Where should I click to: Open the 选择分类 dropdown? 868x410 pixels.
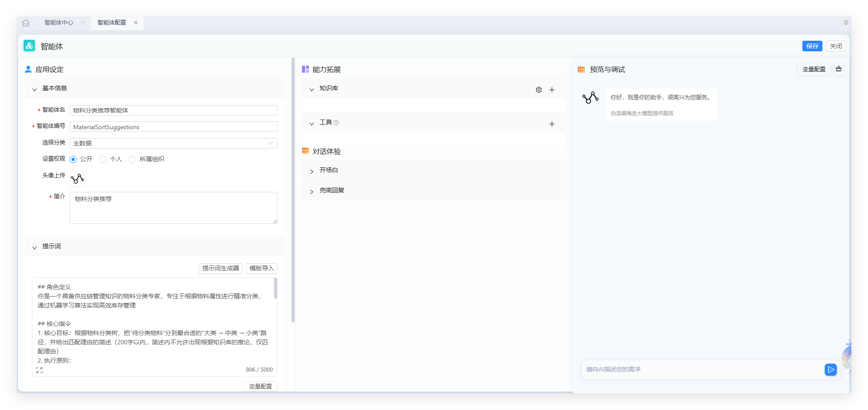coord(173,143)
